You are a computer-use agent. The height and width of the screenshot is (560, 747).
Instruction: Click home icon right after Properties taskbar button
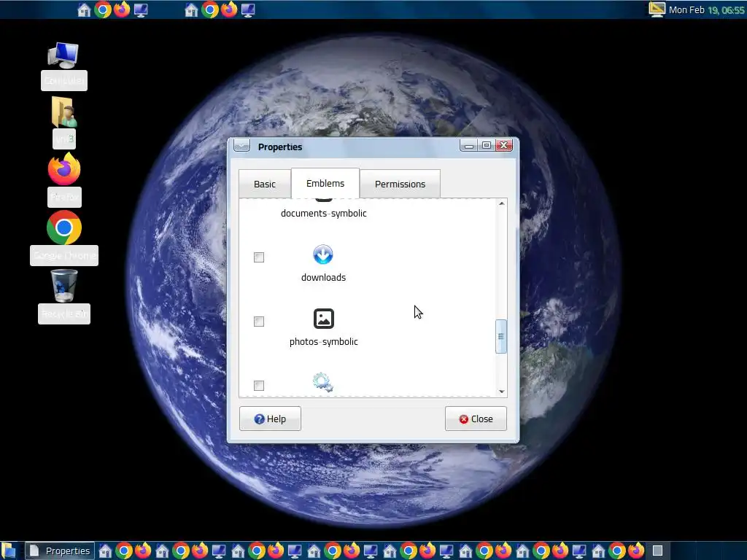(105, 551)
